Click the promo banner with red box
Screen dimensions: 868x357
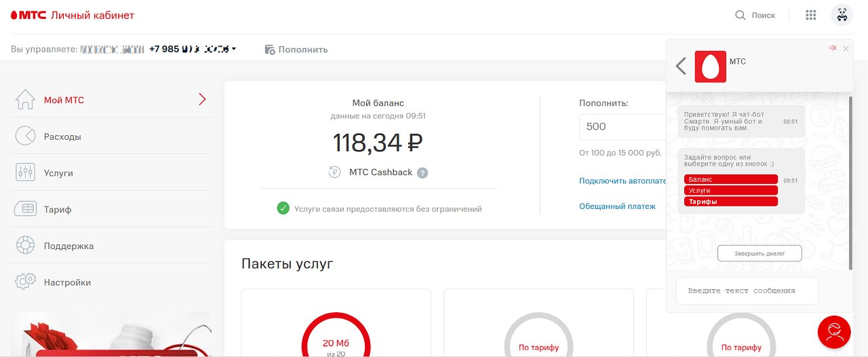(111, 335)
